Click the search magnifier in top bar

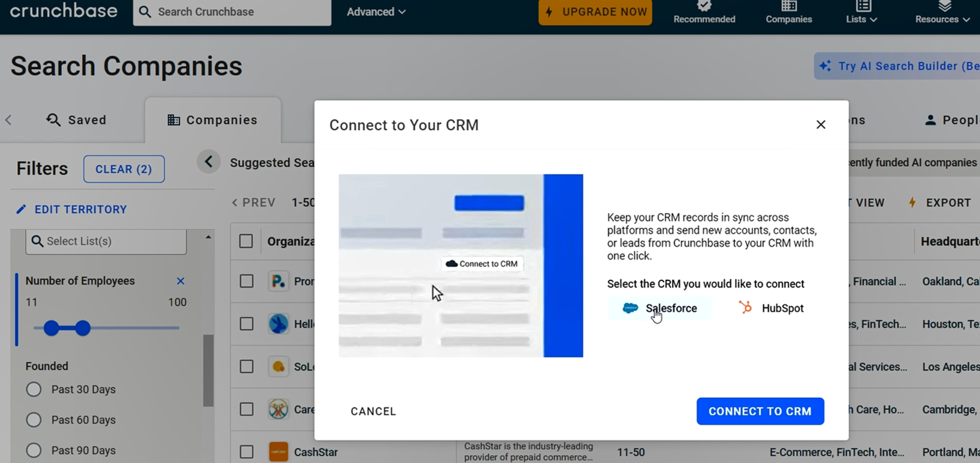coord(145,12)
